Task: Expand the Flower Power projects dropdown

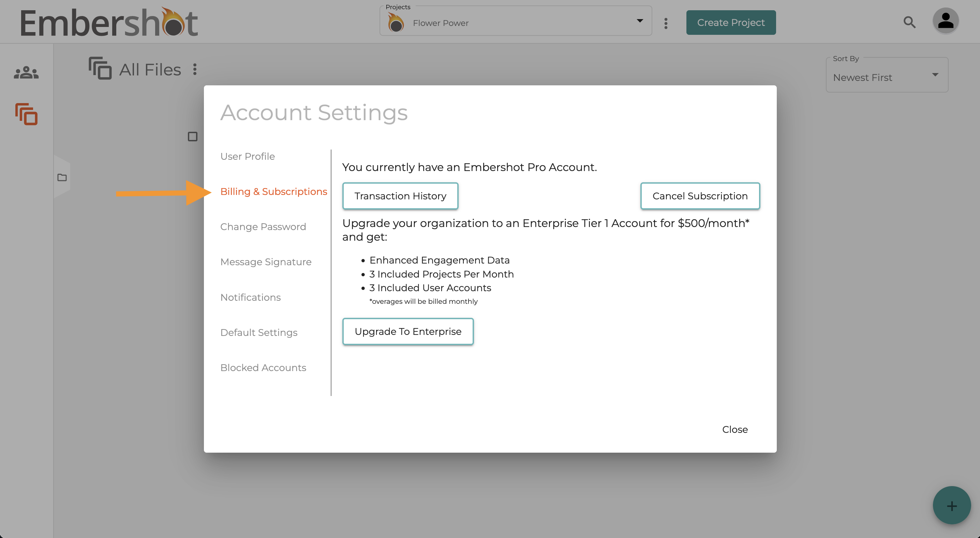Action: (516, 23)
